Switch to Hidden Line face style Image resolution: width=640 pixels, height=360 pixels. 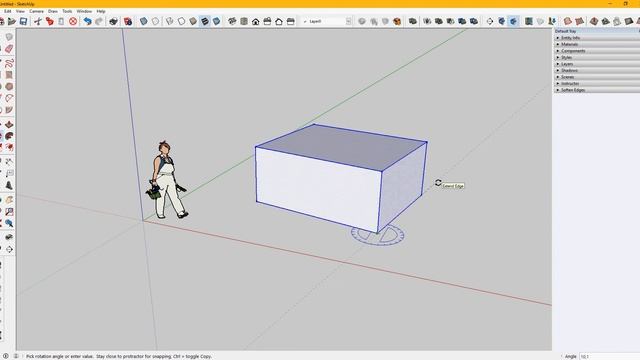click(x=181, y=21)
